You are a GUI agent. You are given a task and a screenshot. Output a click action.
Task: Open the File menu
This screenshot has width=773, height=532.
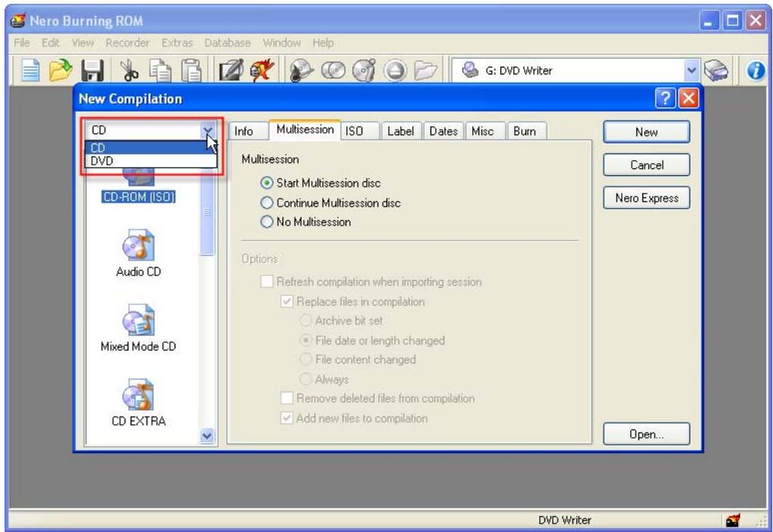[x=22, y=42]
